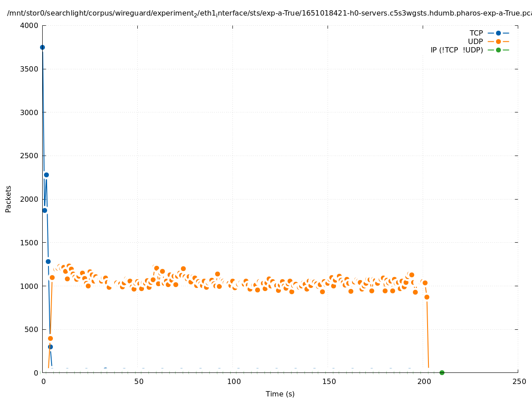Click the 4000 tick label on y-axis
The image size is (532, 400).
coord(29,25)
